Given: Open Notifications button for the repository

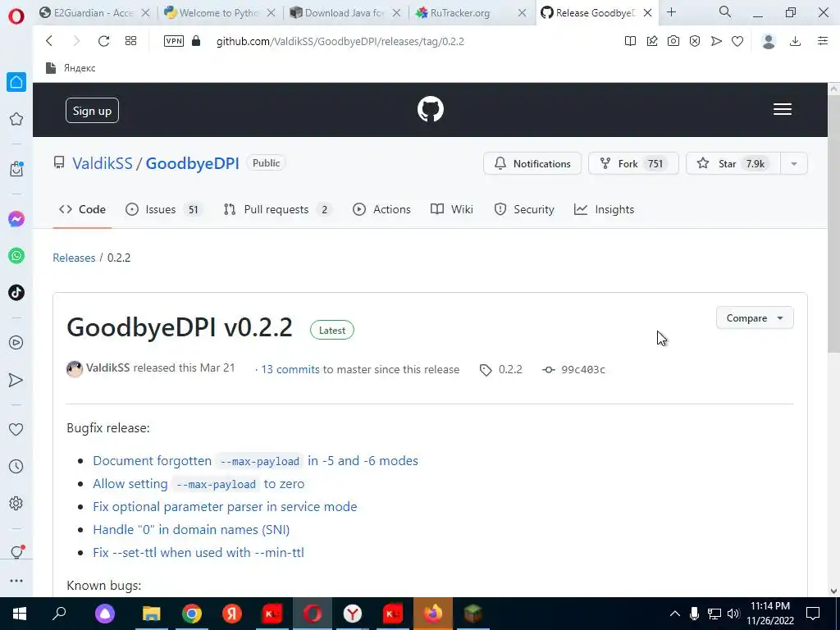Looking at the screenshot, I should pos(532,163).
